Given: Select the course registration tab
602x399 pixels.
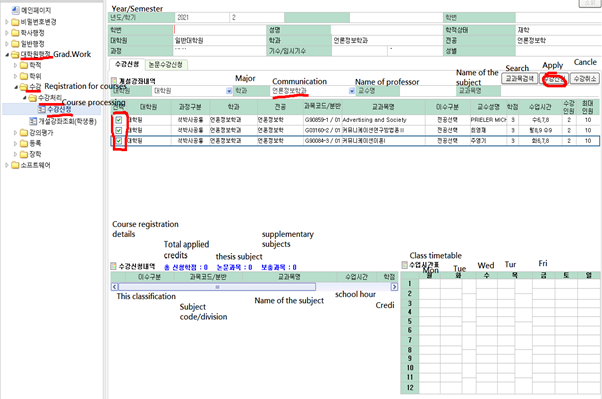Looking at the screenshot, I should tap(127, 64).
